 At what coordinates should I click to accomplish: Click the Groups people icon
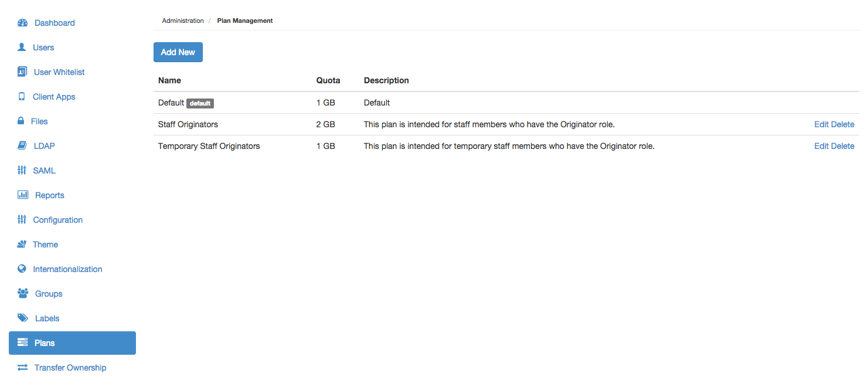tap(23, 294)
